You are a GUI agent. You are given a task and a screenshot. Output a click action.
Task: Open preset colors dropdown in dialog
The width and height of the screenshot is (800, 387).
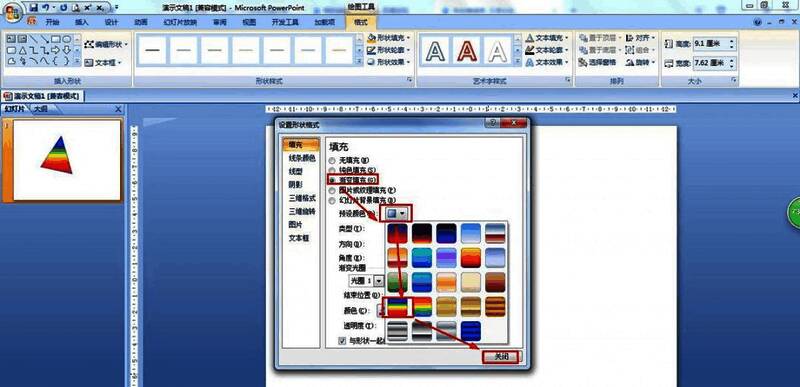click(x=396, y=213)
